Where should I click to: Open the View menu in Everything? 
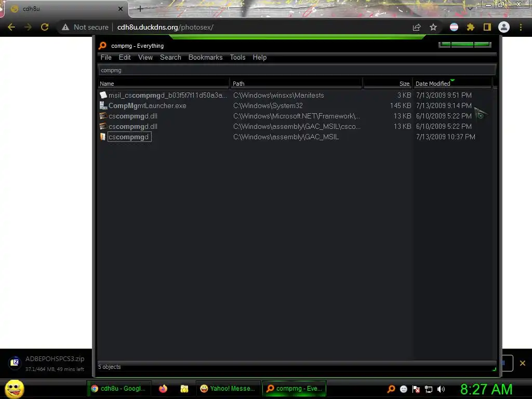point(145,57)
